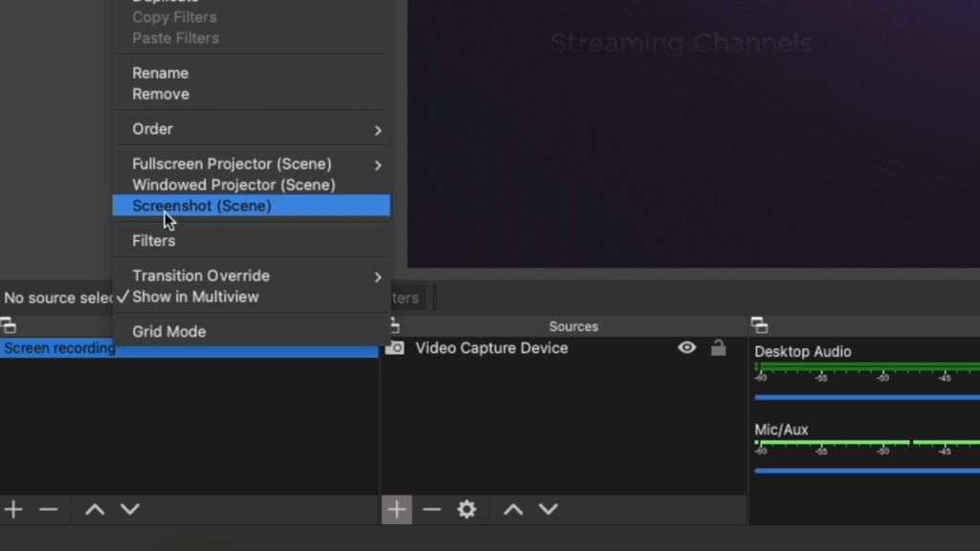Click the No source selected text
This screenshot has height=551, width=980.
[x=58, y=298]
